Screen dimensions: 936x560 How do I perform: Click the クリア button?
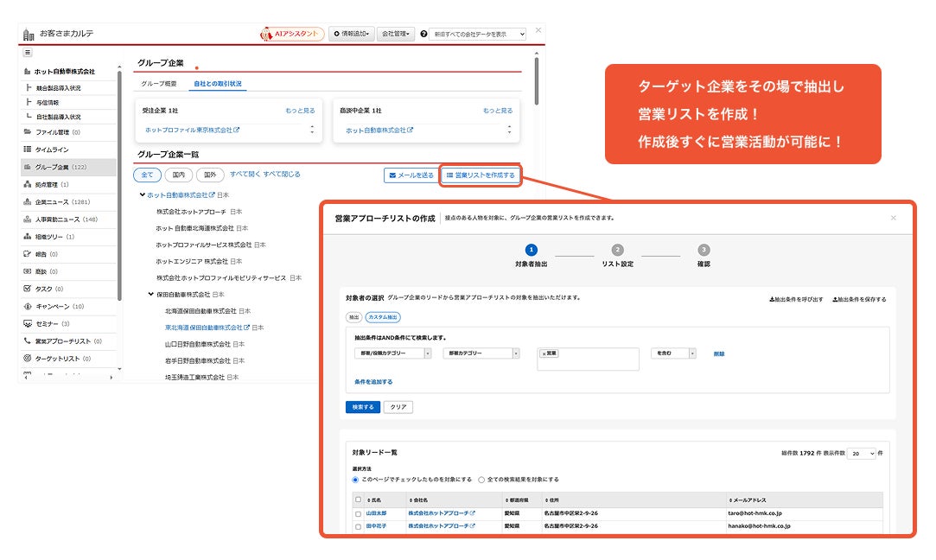click(398, 407)
